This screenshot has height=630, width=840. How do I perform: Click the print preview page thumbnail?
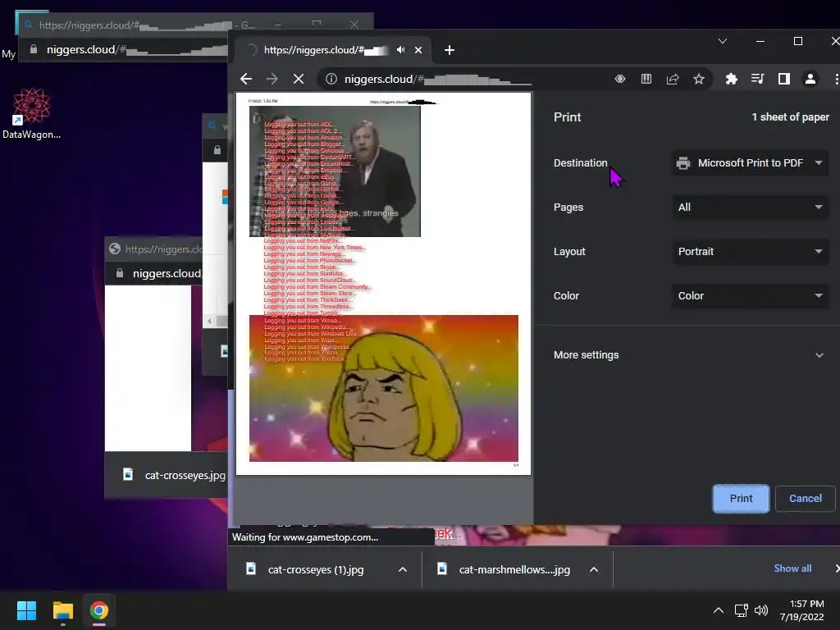384,283
